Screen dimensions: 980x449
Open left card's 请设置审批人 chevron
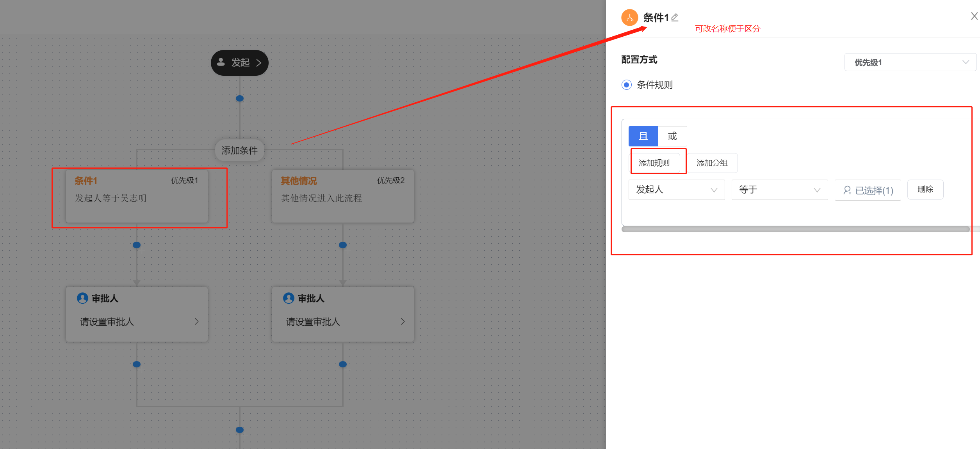pyautogui.click(x=196, y=322)
